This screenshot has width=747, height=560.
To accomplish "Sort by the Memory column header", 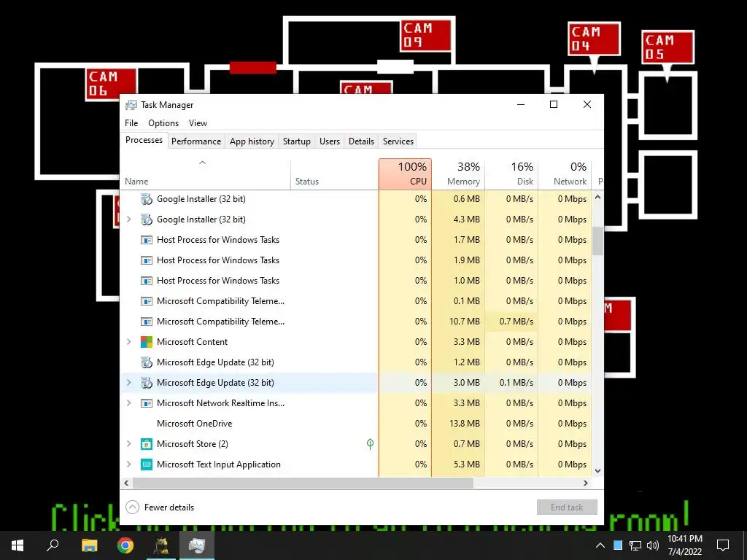I will pos(458,174).
